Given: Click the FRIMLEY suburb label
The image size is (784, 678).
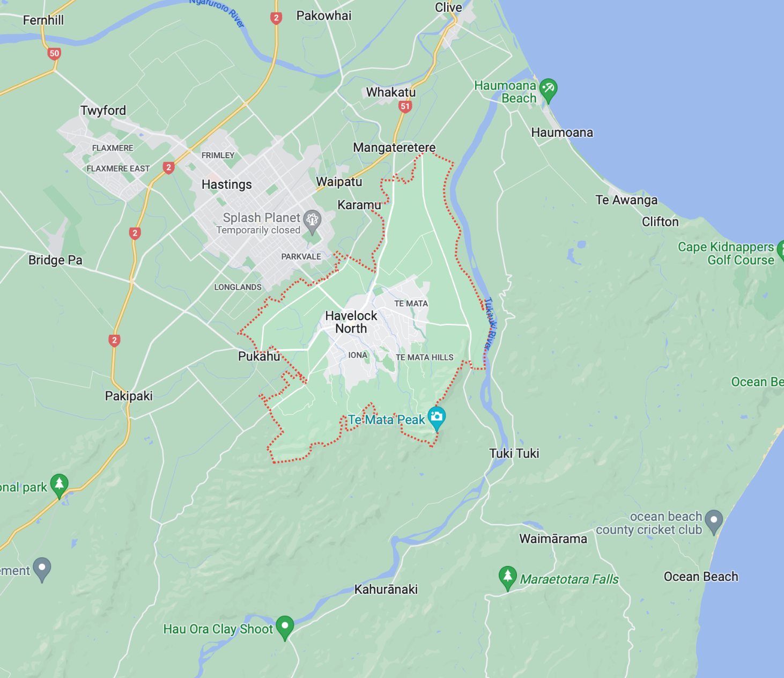Looking at the screenshot, I should point(218,156).
